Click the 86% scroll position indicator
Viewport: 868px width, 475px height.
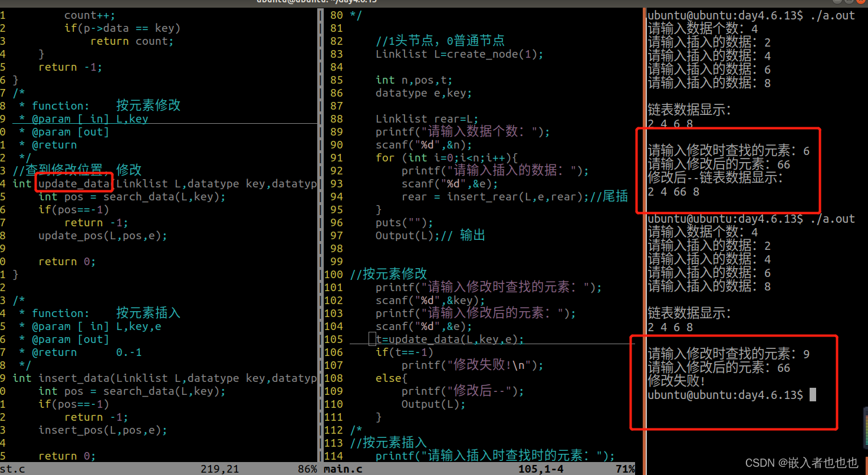pyautogui.click(x=306, y=469)
